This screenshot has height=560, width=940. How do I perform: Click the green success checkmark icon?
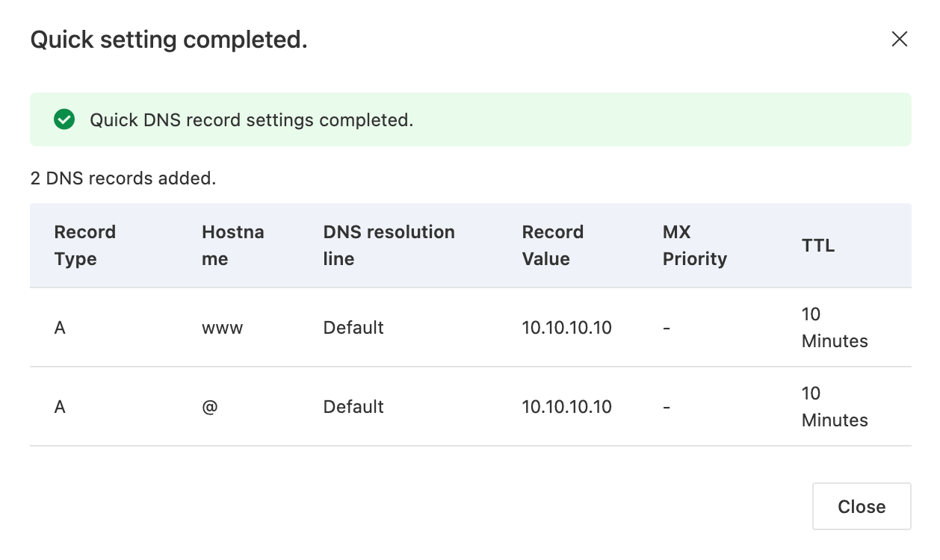[64, 119]
